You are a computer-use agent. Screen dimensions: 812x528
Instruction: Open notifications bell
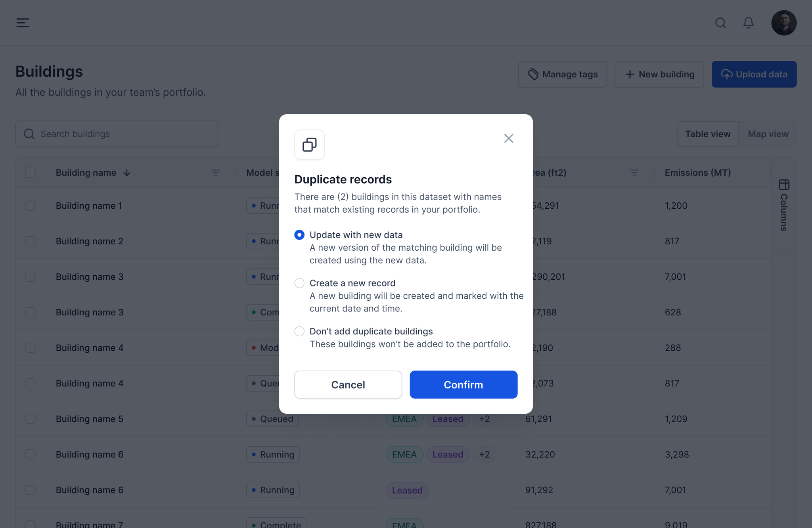pyautogui.click(x=748, y=23)
